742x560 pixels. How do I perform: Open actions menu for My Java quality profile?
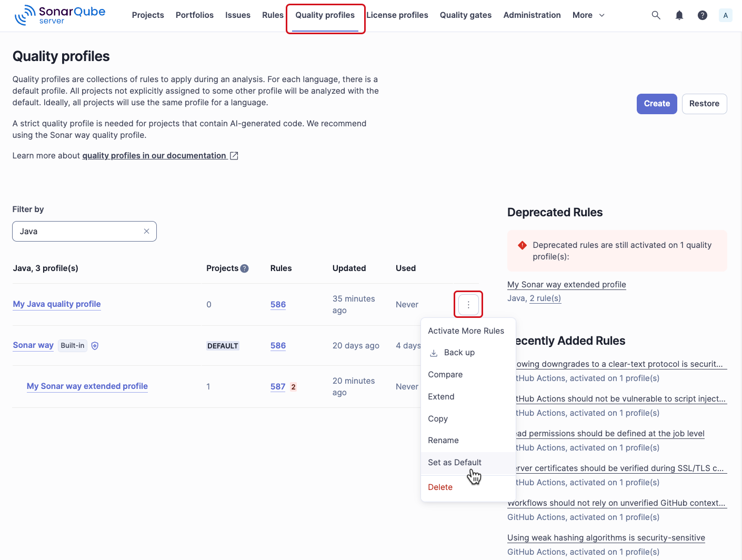[468, 304]
